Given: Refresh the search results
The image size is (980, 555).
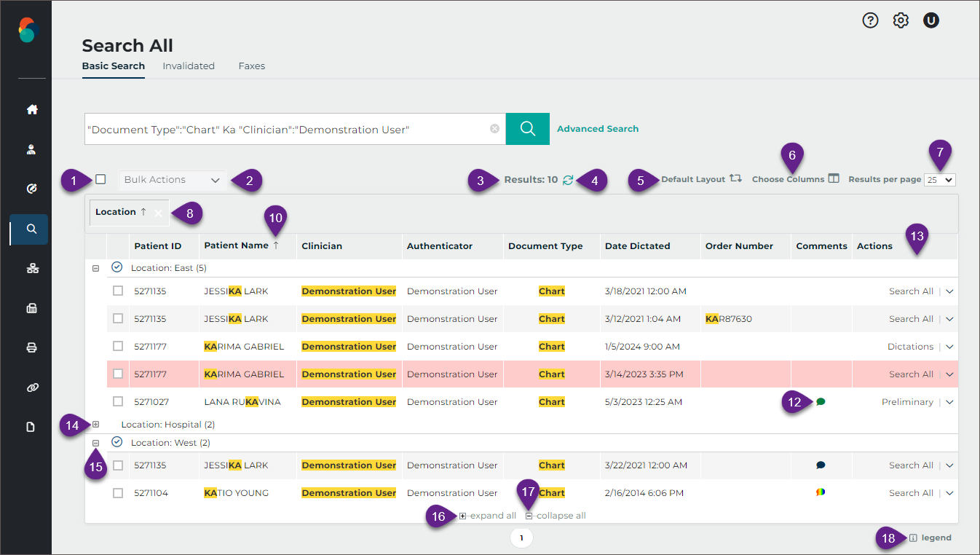Looking at the screenshot, I should pyautogui.click(x=568, y=180).
